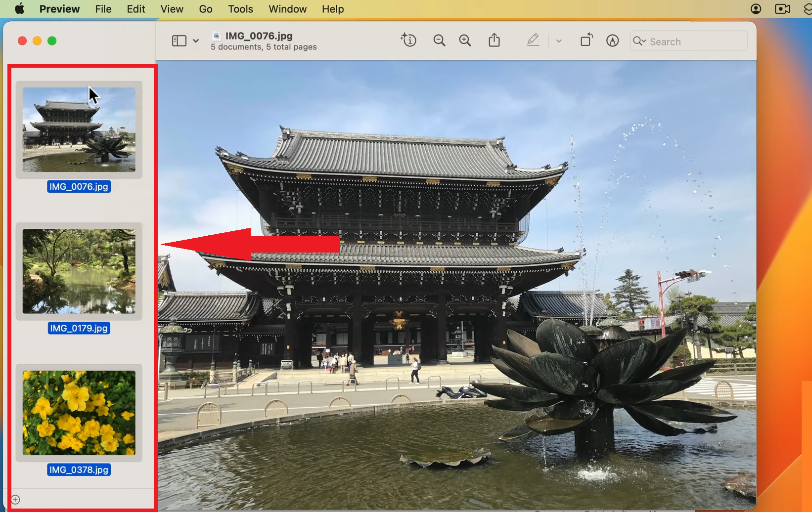Open the sidebar view options chevron
Viewport: 812px width, 512px height.
pyautogui.click(x=196, y=41)
